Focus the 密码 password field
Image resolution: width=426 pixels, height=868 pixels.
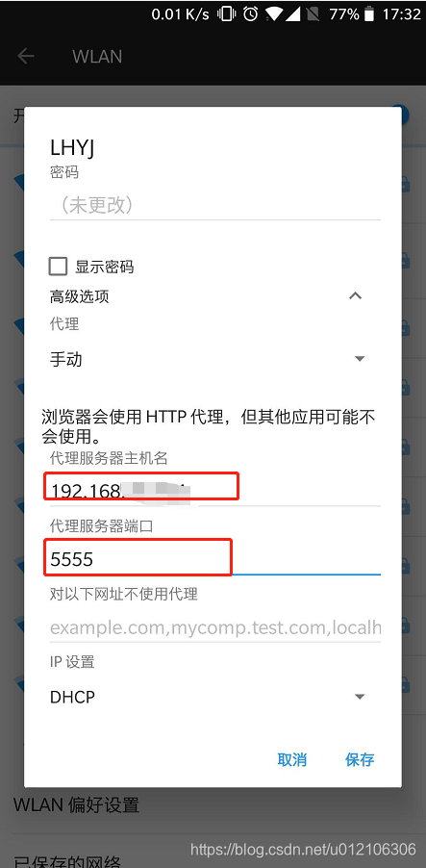coord(214,206)
